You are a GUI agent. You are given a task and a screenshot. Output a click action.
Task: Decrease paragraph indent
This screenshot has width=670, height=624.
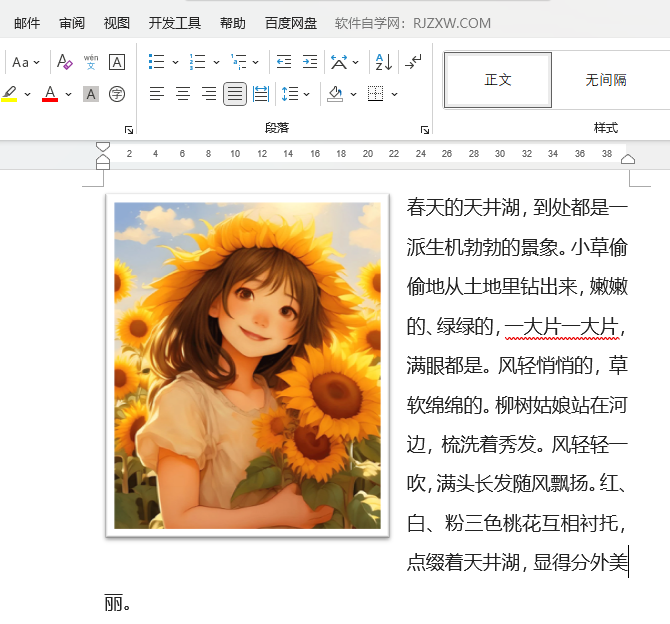point(284,62)
